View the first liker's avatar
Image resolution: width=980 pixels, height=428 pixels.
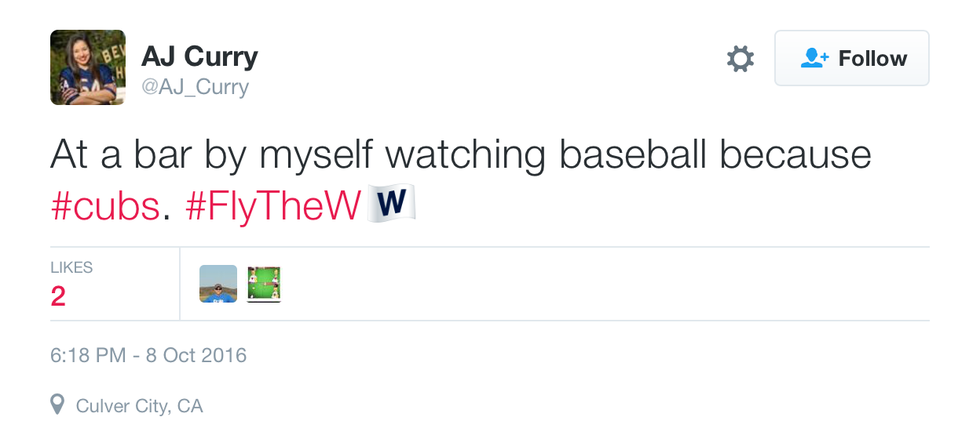[218, 284]
